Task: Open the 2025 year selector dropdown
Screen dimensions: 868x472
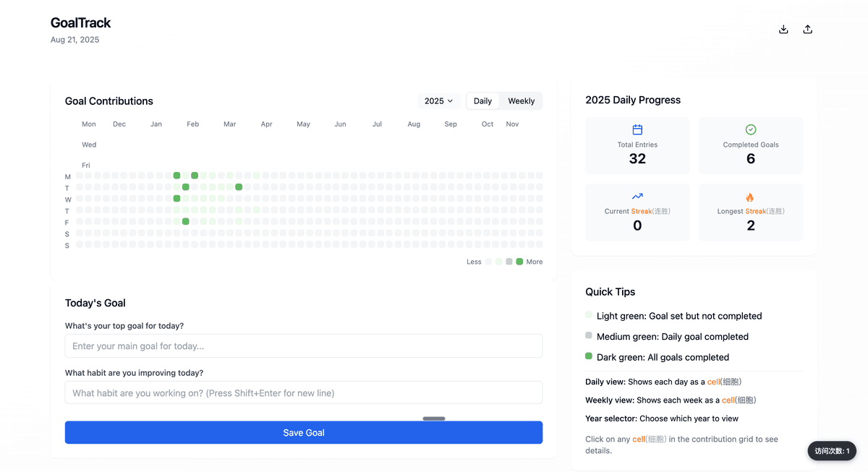Action: click(438, 101)
